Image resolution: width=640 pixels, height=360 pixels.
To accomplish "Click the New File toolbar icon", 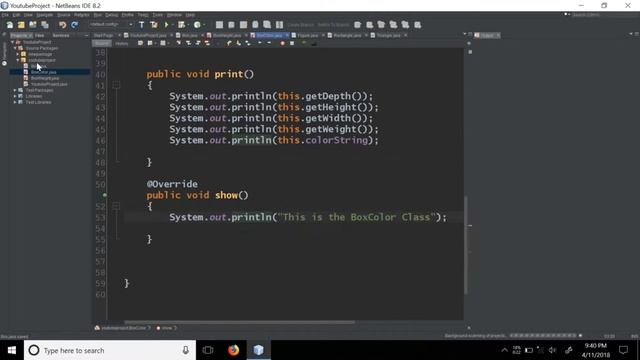I will tap(9, 25).
